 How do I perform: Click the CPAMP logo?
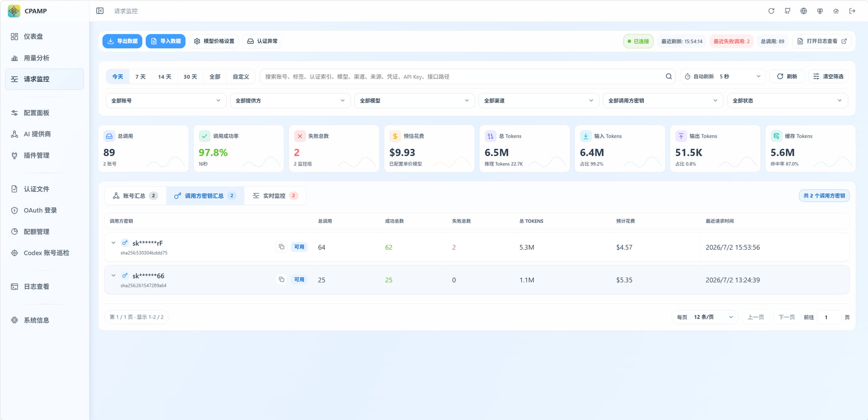[14, 11]
